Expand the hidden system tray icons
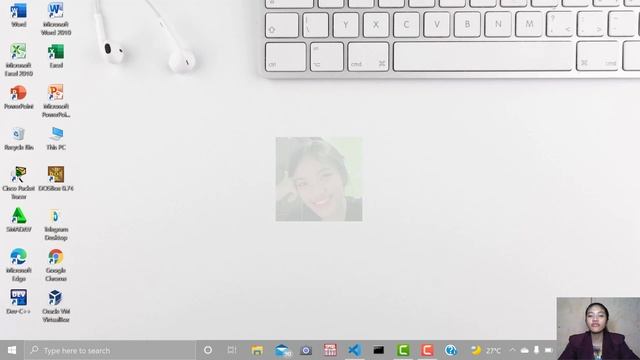 click(x=513, y=350)
